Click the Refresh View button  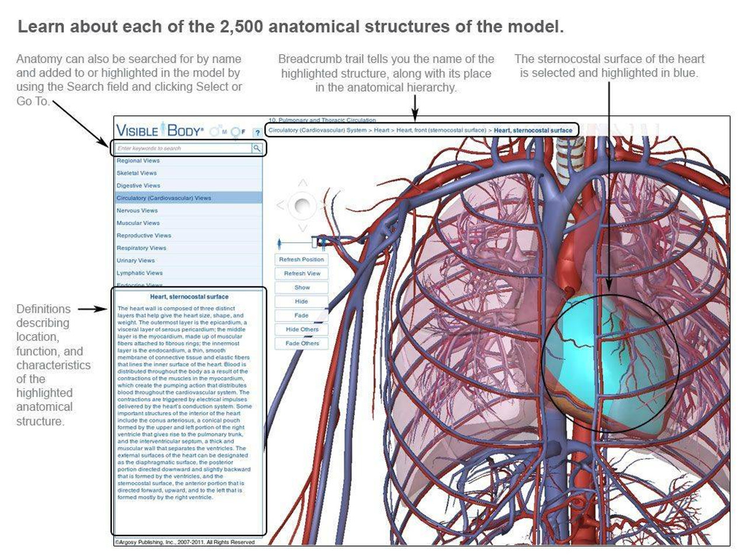301,274
